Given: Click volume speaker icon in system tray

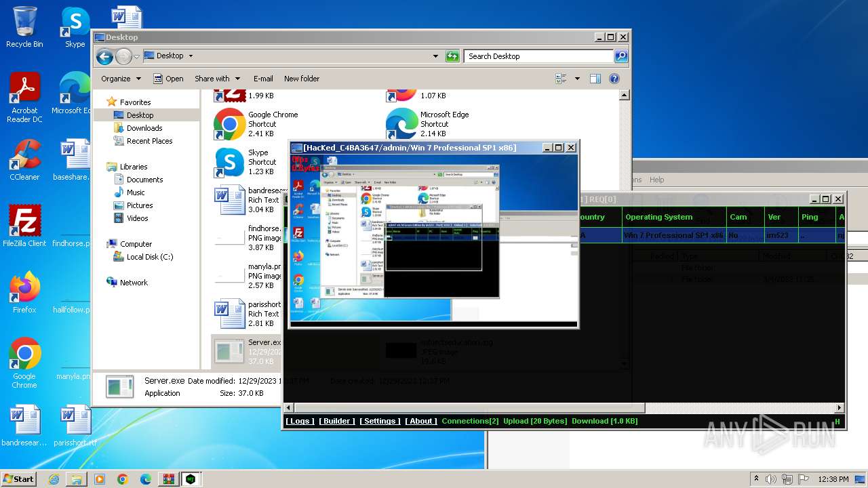Looking at the screenshot, I should [x=770, y=479].
